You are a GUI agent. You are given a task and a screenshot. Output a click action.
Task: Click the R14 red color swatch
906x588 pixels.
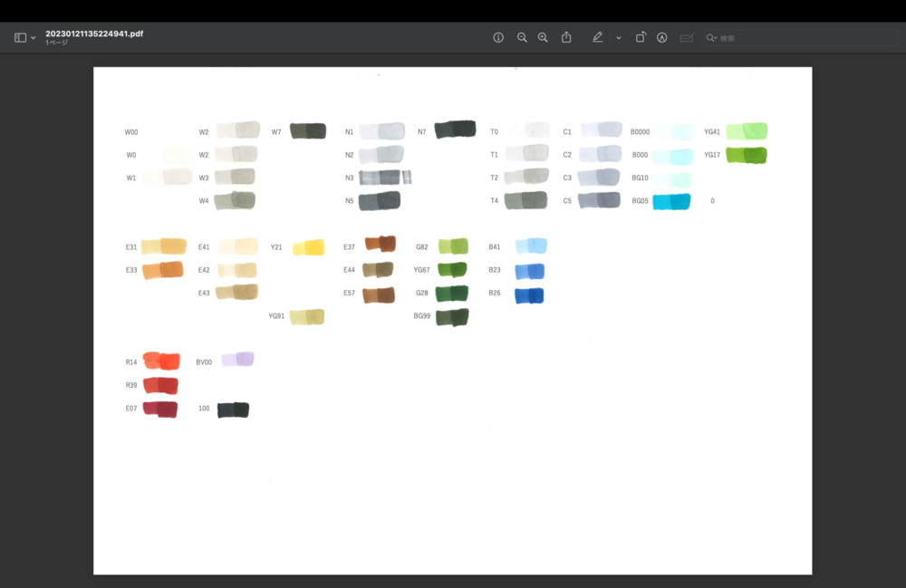162,361
